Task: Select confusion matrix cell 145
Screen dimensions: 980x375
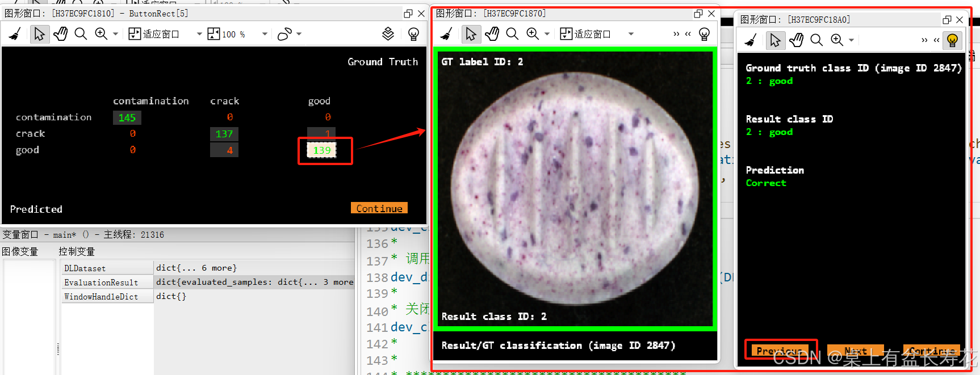Action: point(127,117)
